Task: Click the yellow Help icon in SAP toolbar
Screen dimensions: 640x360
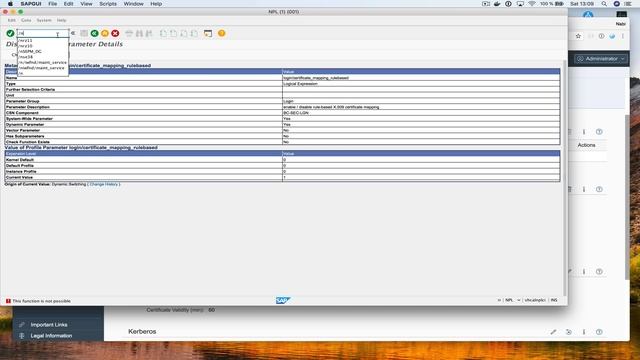Action: click(x=222, y=33)
